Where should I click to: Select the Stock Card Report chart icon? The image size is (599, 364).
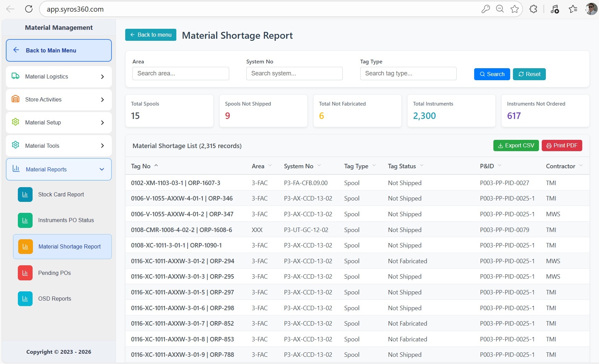click(x=25, y=194)
